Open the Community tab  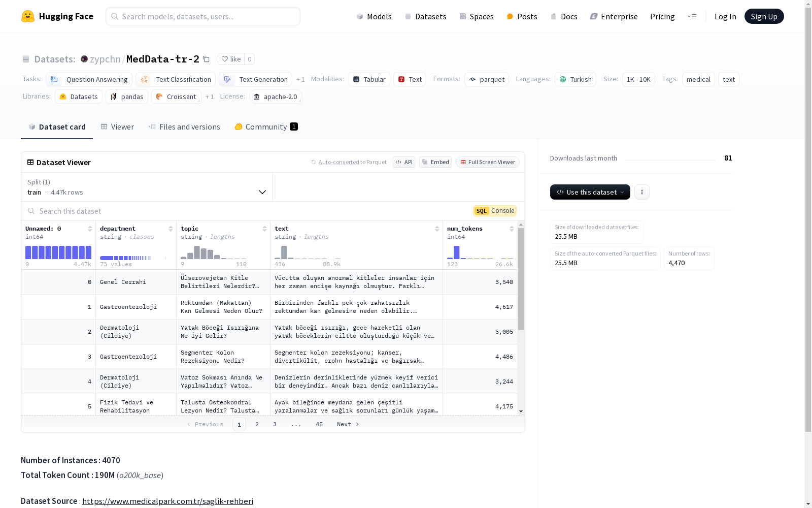(x=266, y=127)
